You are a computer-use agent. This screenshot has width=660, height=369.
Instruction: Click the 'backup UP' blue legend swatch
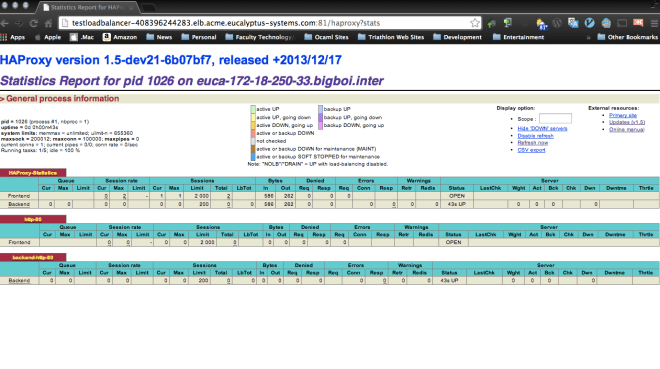click(x=320, y=109)
